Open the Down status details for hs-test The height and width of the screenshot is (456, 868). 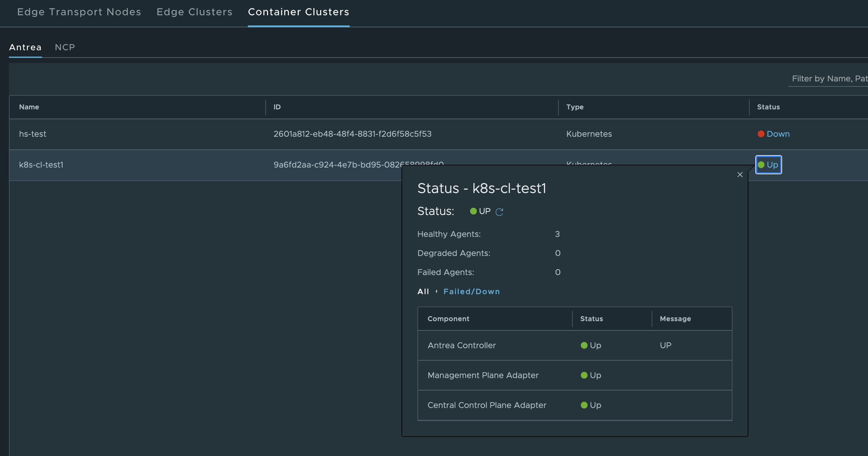pyautogui.click(x=778, y=134)
